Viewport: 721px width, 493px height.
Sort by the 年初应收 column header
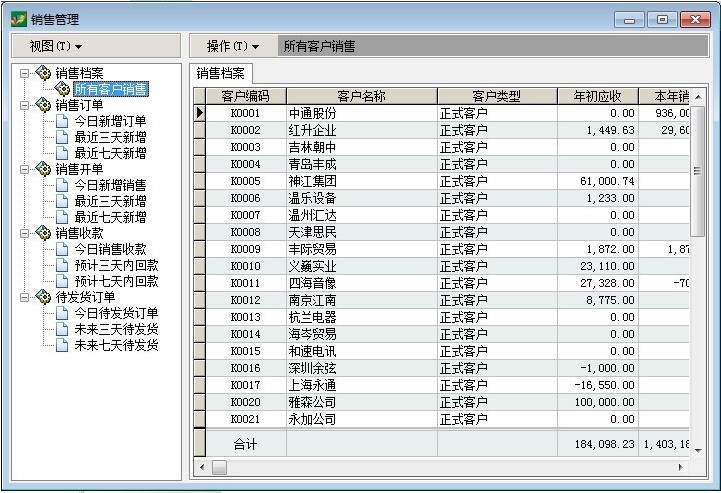(x=598, y=96)
